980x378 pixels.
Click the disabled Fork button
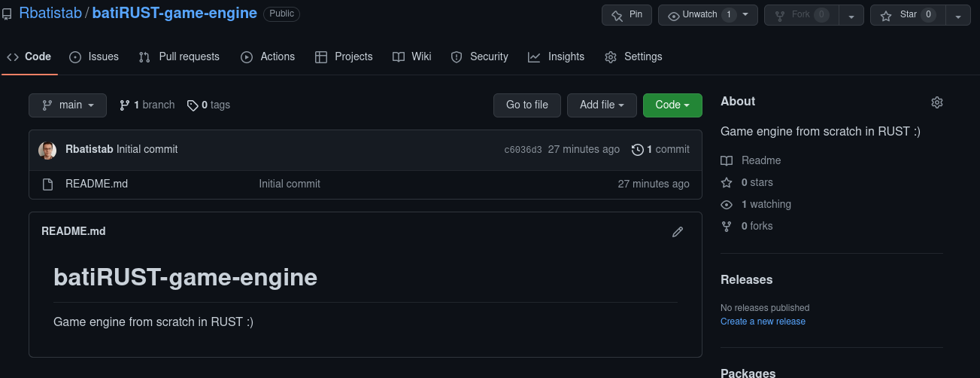pyautogui.click(x=801, y=15)
